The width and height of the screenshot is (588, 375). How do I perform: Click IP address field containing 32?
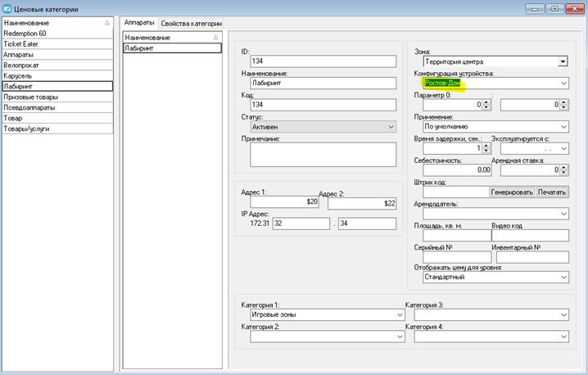tap(301, 224)
